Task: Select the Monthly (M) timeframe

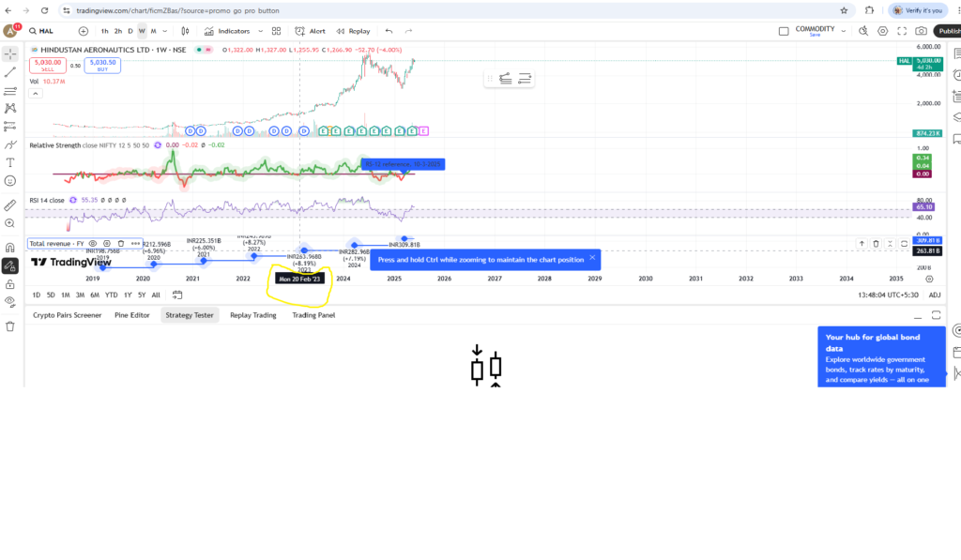Action: pos(153,31)
